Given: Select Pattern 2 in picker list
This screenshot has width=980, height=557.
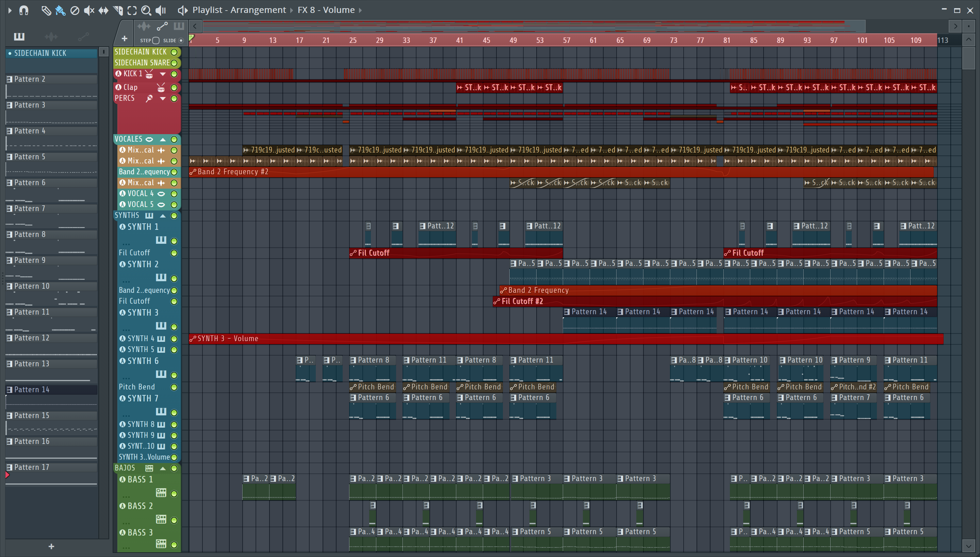Looking at the screenshot, I should tap(51, 79).
